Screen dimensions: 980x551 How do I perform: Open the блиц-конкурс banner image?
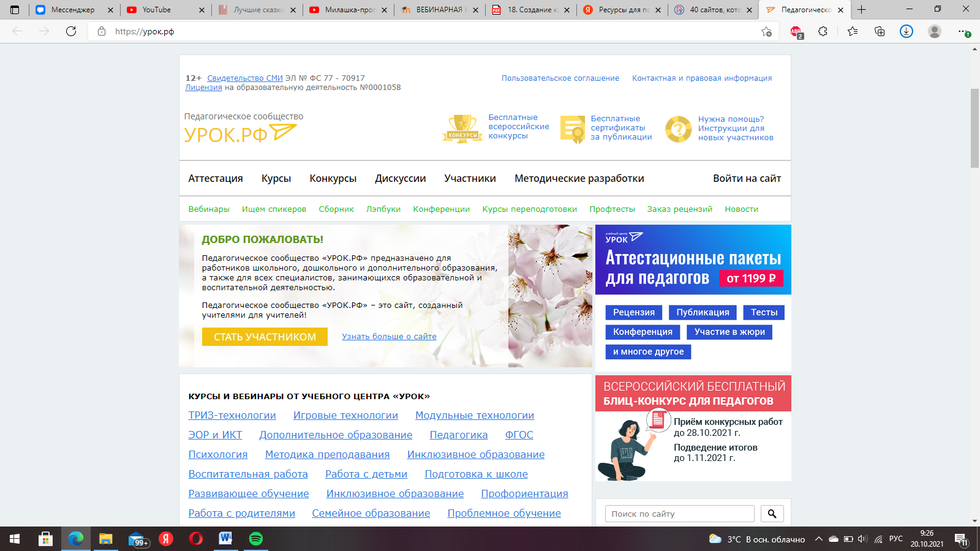pyautogui.click(x=693, y=429)
